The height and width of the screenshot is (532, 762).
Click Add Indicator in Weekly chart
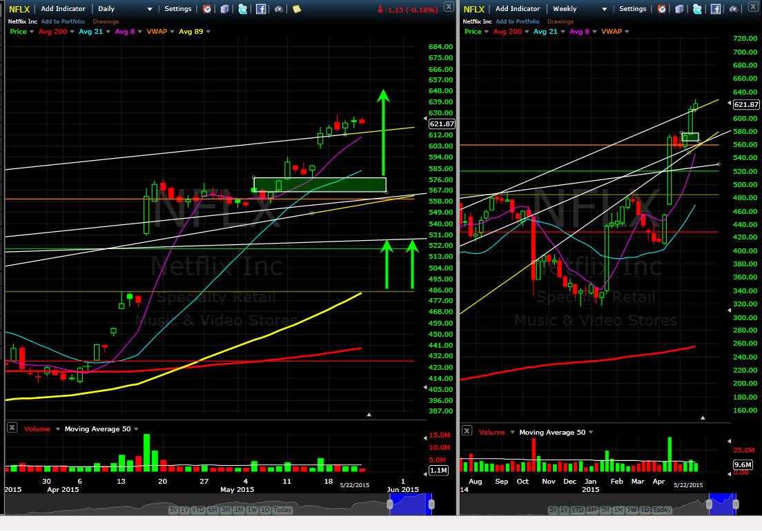(x=518, y=9)
